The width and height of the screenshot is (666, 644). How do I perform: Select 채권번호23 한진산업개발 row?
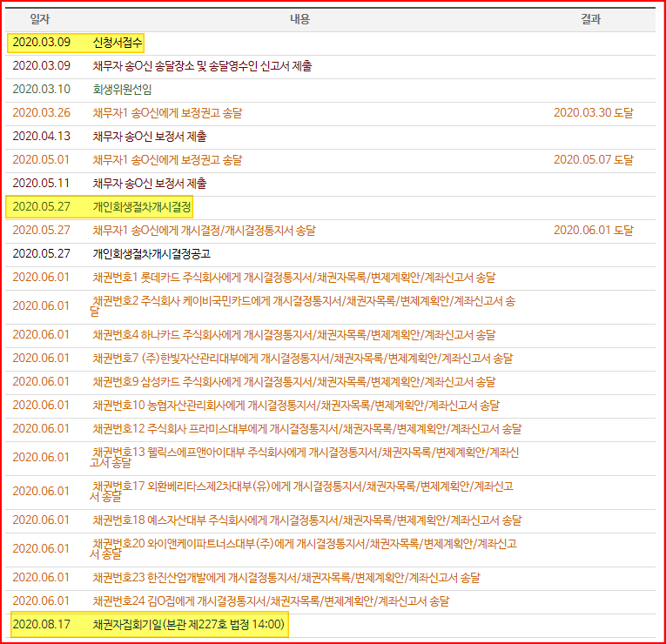point(331,578)
